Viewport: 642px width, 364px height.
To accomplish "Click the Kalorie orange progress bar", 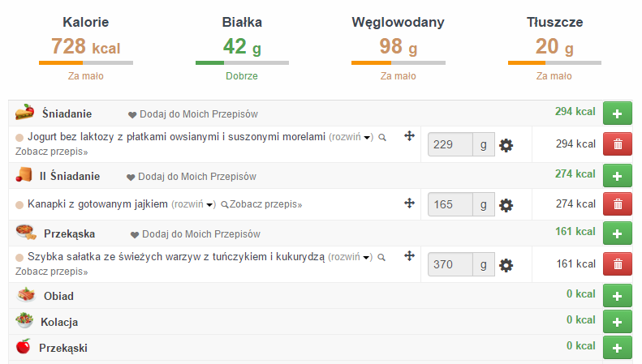I will point(86,62).
